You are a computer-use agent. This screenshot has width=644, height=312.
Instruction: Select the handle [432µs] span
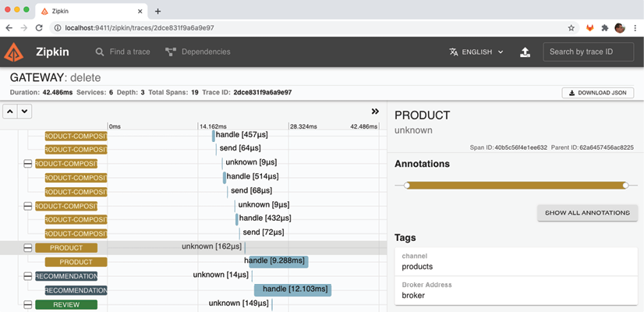pos(236,219)
